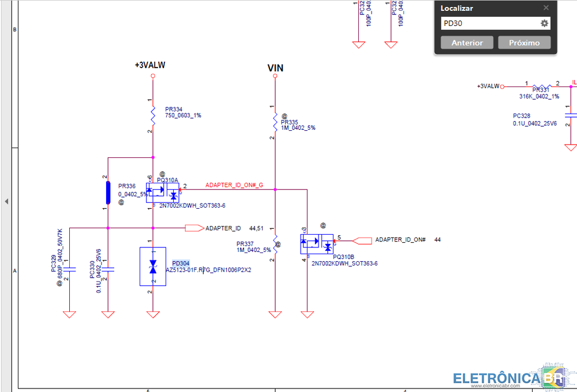Close the Localizar search panel

[546, 8]
